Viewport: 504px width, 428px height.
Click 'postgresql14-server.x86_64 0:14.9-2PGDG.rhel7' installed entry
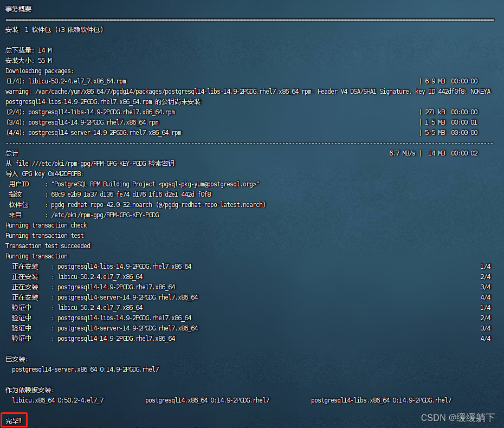[86, 369]
